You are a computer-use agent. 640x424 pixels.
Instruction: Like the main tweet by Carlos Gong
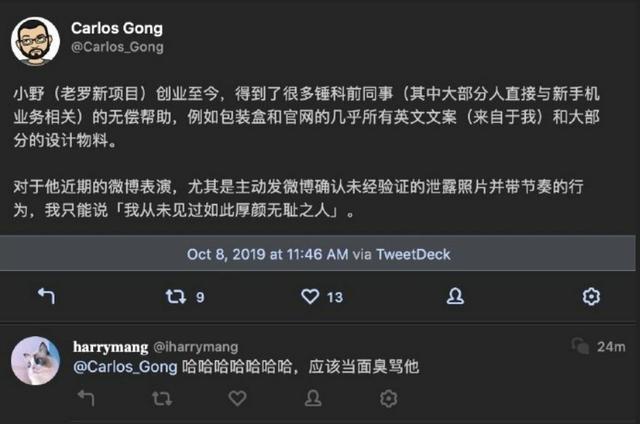[x=310, y=296]
